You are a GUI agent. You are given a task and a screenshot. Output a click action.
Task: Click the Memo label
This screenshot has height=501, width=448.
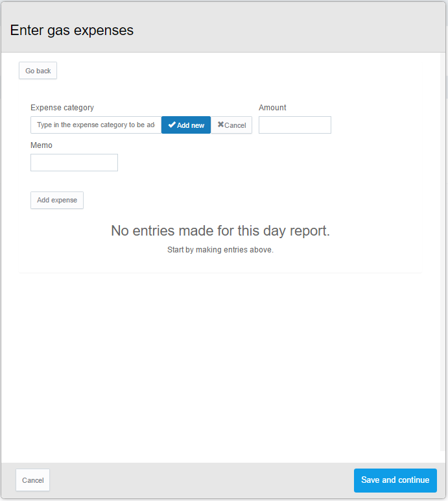pos(41,145)
